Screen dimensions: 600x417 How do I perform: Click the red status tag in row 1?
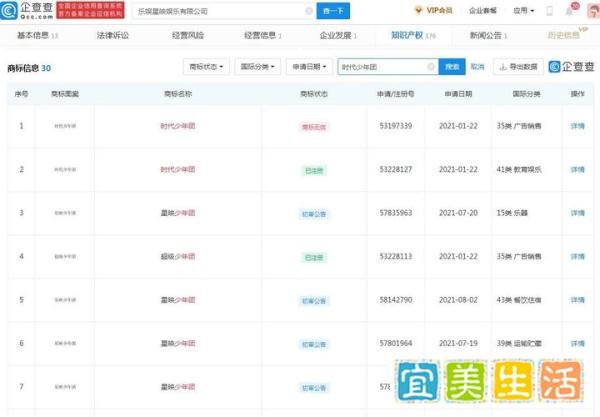[x=314, y=127]
